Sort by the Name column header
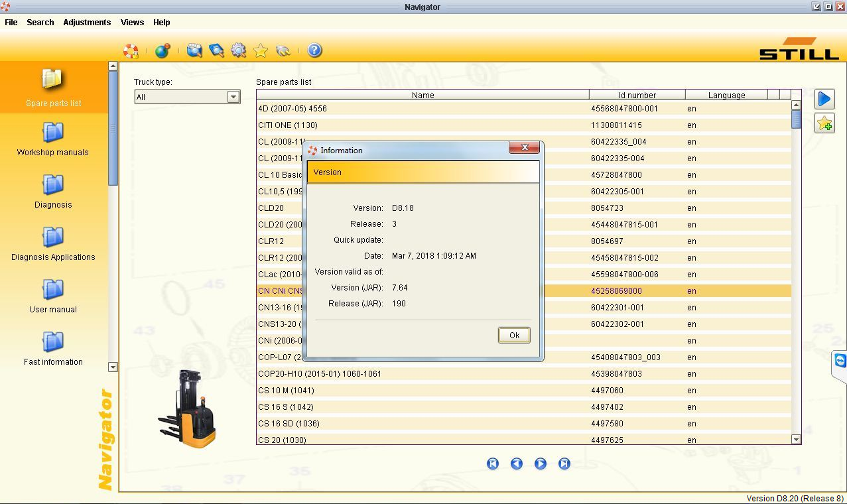The width and height of the screenshot is (847, 504). (423, 95)
